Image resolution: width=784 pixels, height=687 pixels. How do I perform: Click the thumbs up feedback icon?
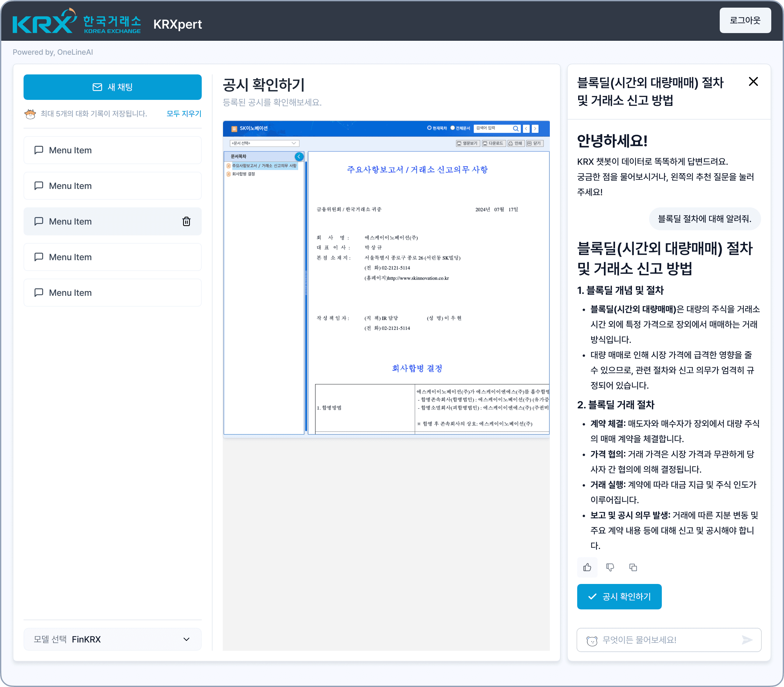(587, 567)
